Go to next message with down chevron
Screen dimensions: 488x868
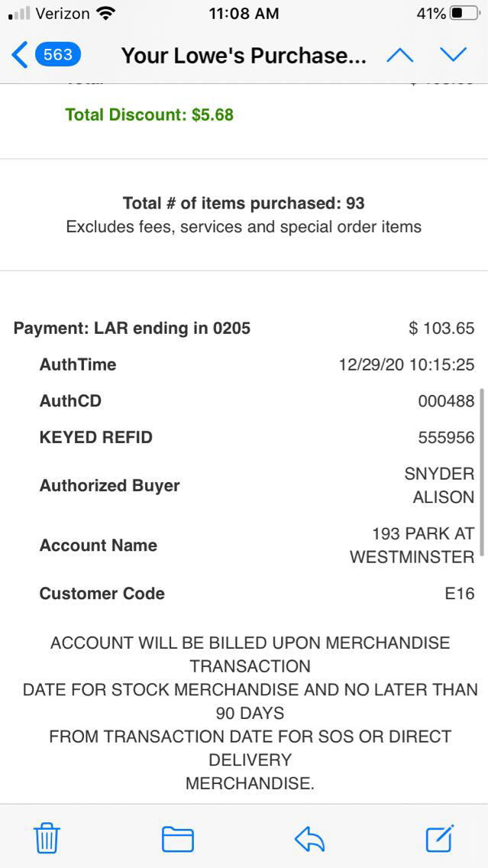[453, 55]
